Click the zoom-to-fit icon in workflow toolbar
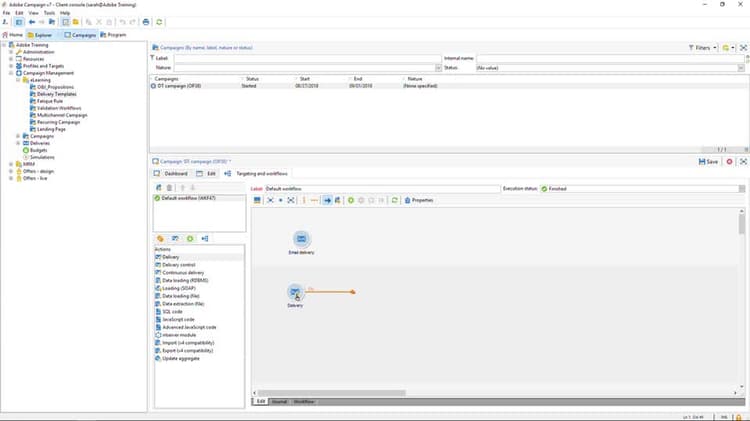750x421 pixels. [291, 200]
